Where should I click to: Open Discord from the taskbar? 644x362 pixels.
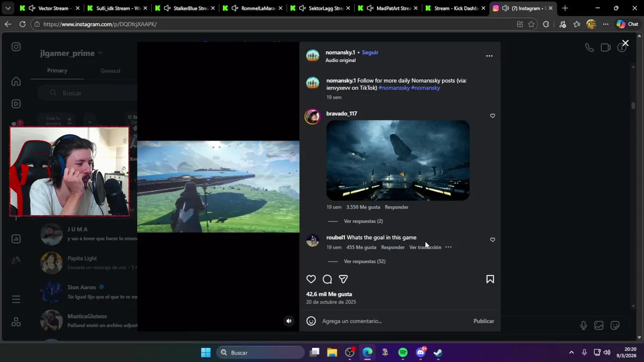coord(421,352)
